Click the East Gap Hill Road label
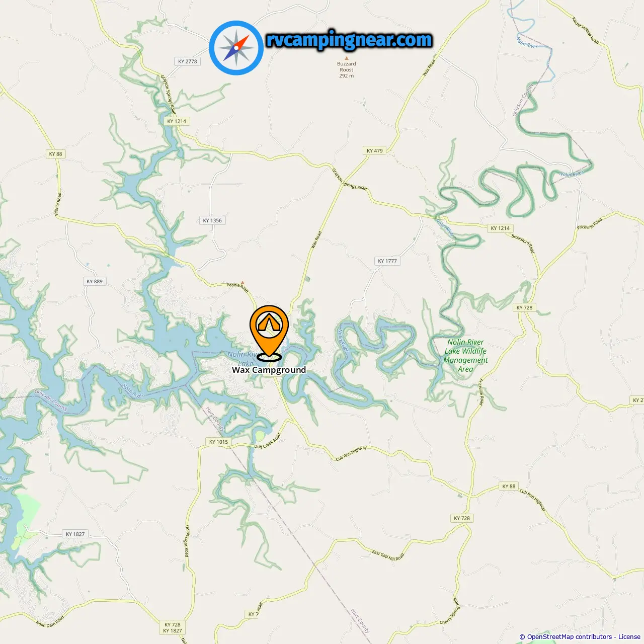 388,555
